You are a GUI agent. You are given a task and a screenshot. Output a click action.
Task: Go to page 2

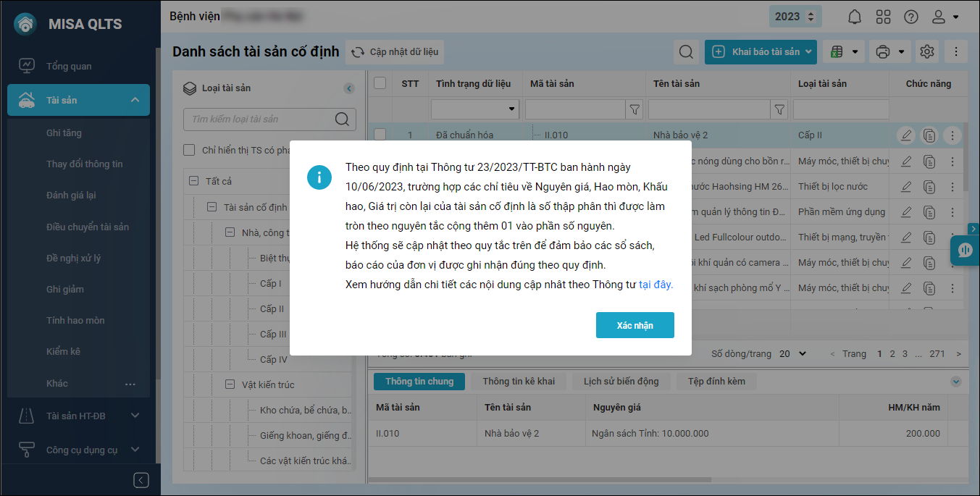[893, 354]
